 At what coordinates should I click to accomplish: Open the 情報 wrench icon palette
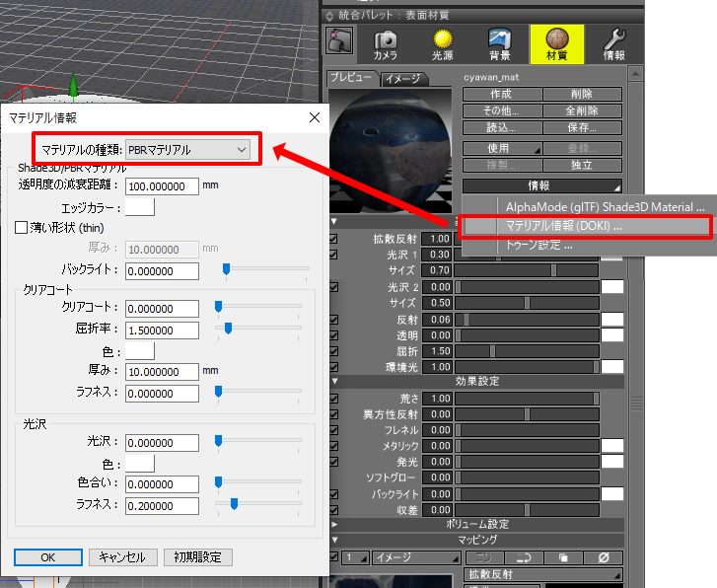pos(613,45)
